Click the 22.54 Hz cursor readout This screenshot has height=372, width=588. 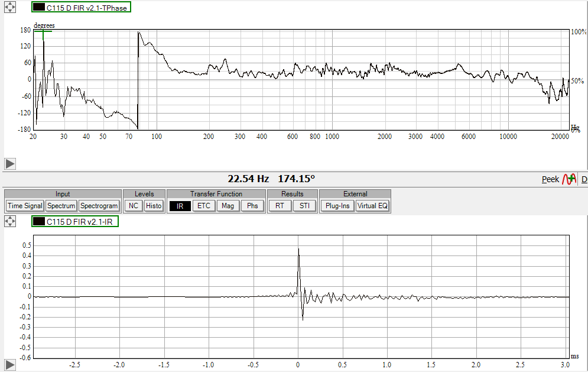[248, 179]
